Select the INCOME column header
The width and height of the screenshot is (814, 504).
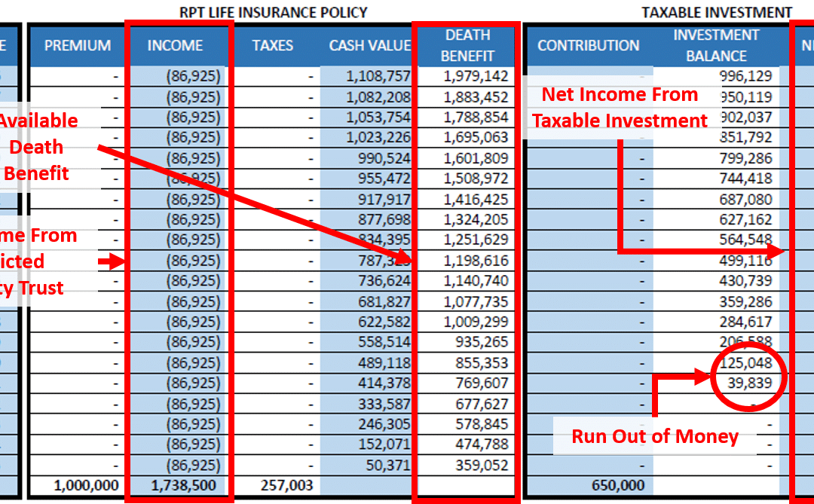coord(175,46)
